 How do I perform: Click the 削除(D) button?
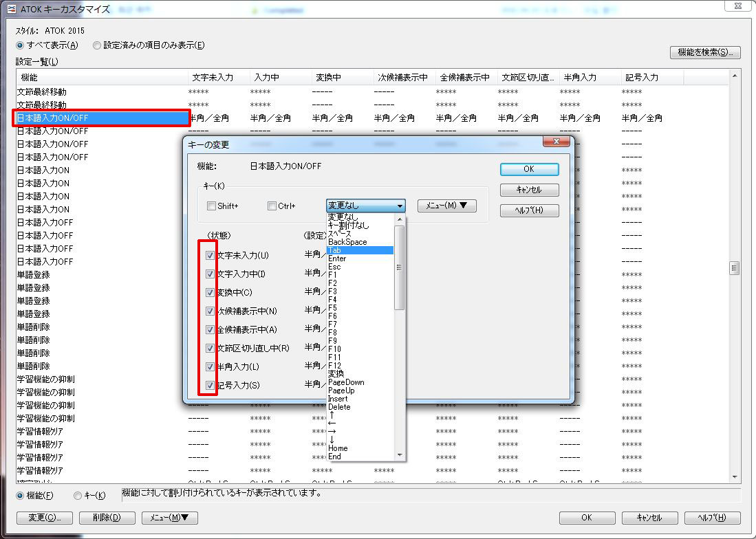point(107,518)
